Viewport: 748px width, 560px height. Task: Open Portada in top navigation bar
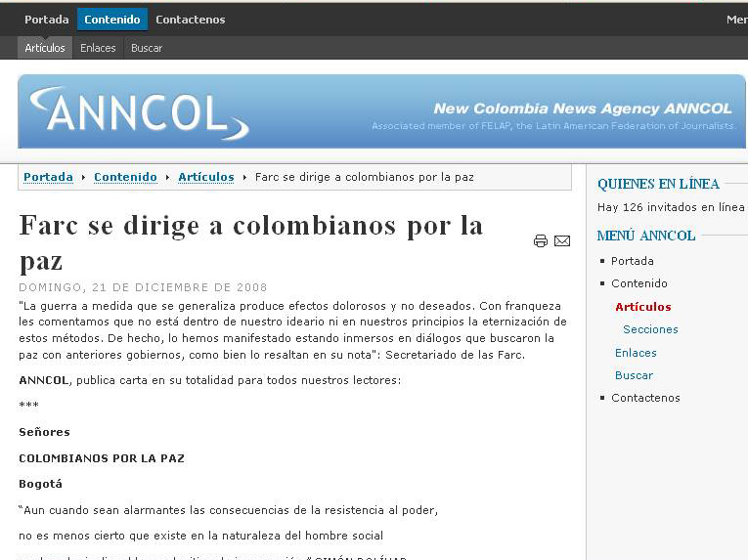[46, 20]
